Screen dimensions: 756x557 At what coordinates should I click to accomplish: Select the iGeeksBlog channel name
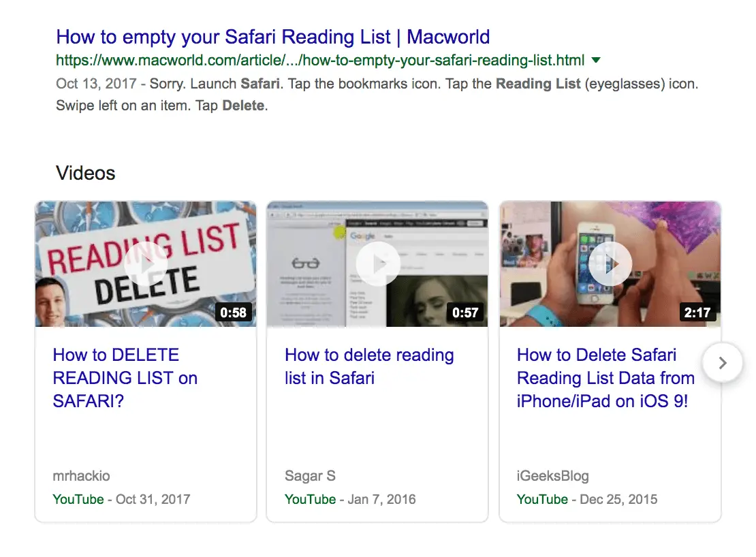pyautogui.click(x=552, y=476)
